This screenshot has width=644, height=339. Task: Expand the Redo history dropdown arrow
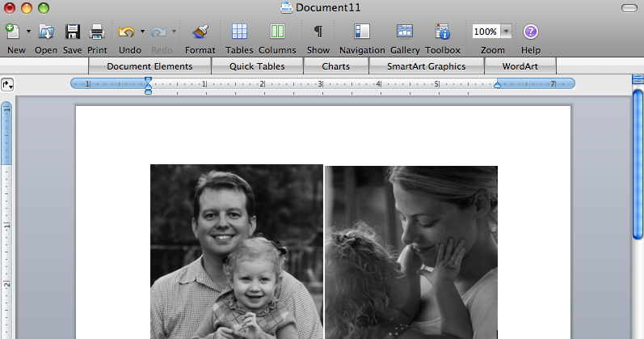click(x=175, y=32)
